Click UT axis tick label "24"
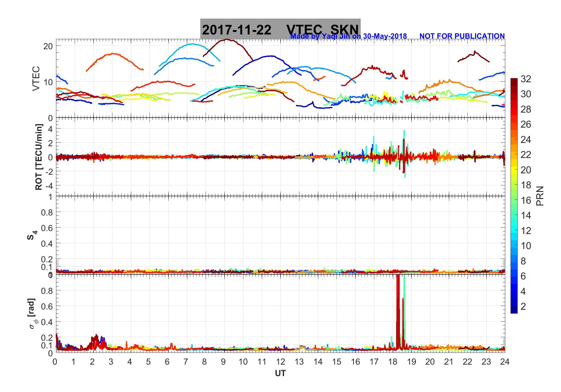The width and height of the screenshot is (561, 392). [505, 362]
